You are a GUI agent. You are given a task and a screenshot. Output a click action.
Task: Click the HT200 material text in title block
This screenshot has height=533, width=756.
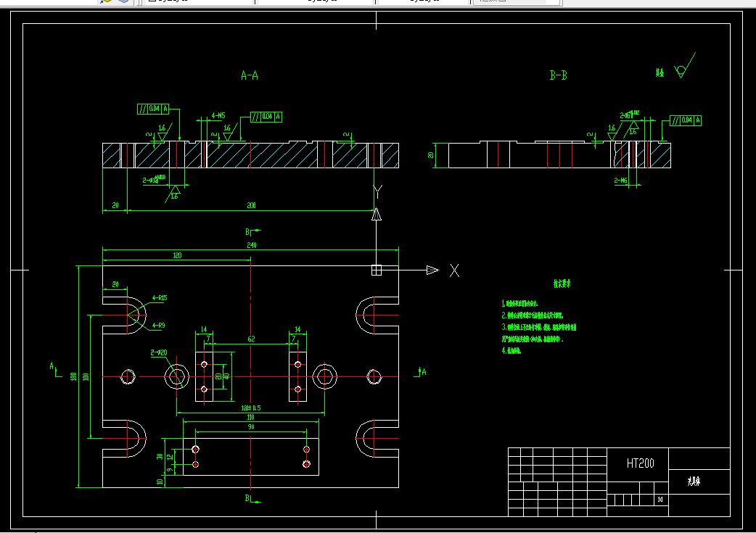click(641, 463)
